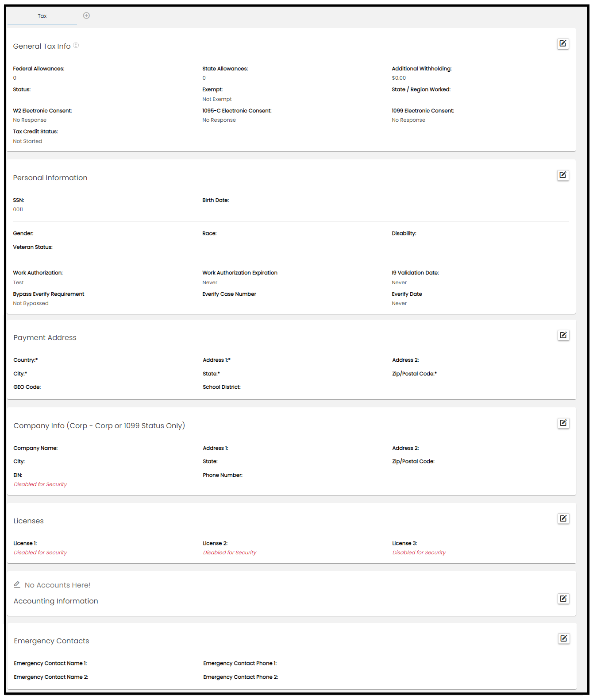Click Disabled for Security under EIN
Viewport: 597px width, 700px height.
[40, 484]
